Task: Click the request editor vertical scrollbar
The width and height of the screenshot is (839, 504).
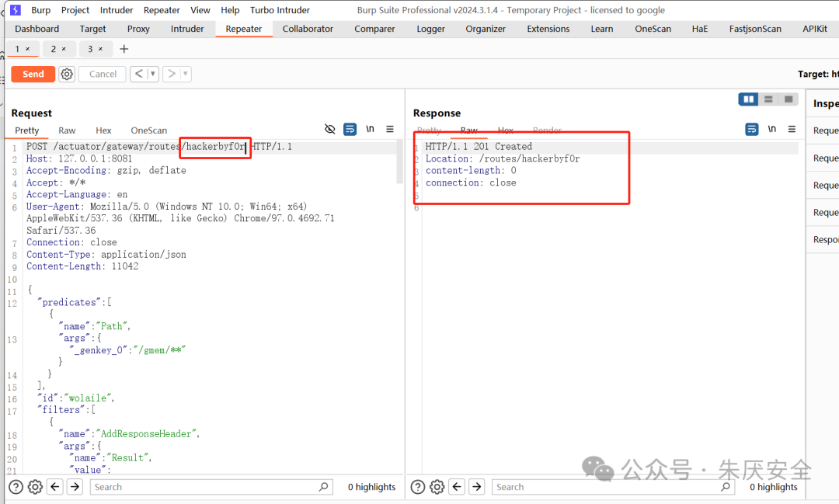Action: pyautogui.click(x=399, y=162)
